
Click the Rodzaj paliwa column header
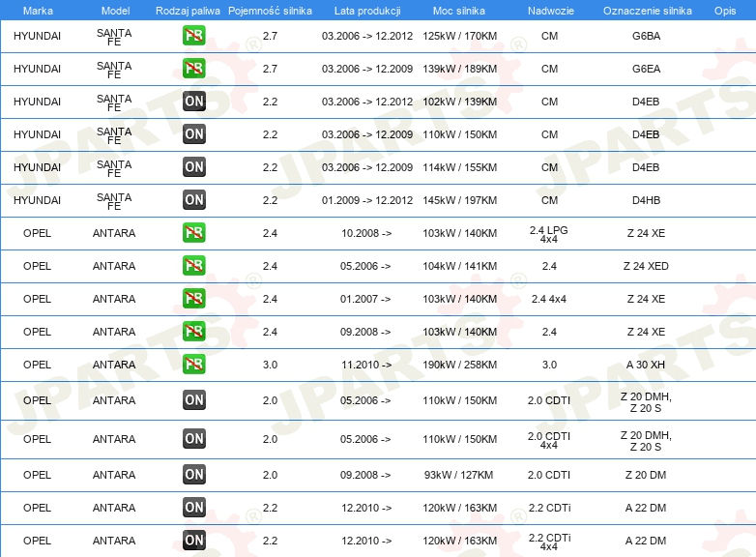click(188, 10)
